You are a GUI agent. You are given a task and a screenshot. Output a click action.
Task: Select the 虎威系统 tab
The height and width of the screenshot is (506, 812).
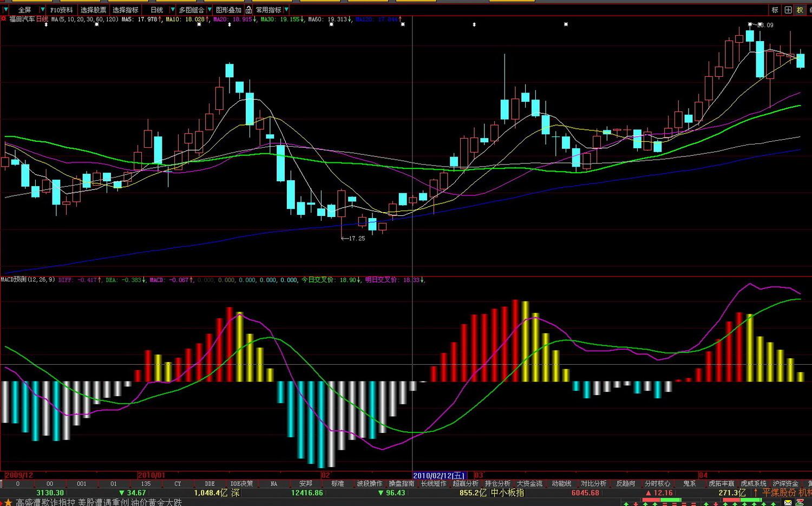pos(753,484)
